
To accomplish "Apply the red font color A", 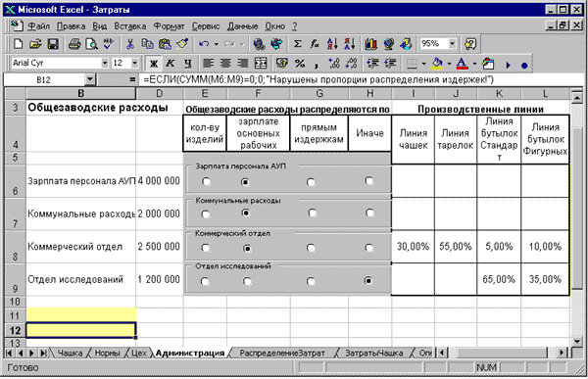I will tap(462, 64).
